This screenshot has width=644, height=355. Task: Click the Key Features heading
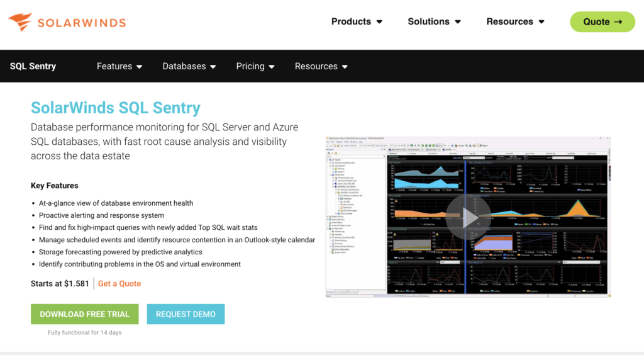coord(54,186)
